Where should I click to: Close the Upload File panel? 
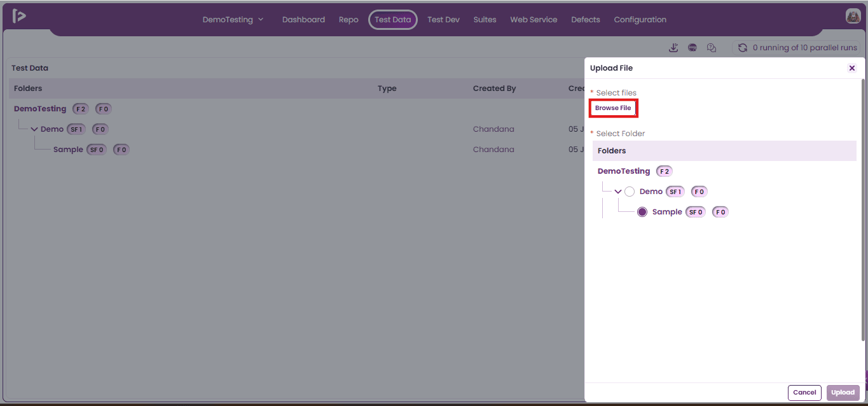[852, 68]
